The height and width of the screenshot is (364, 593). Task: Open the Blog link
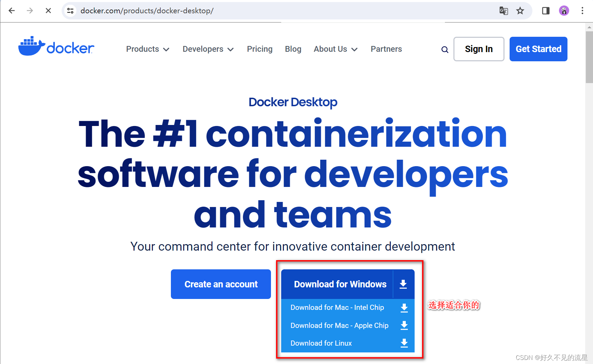point(293,49)
